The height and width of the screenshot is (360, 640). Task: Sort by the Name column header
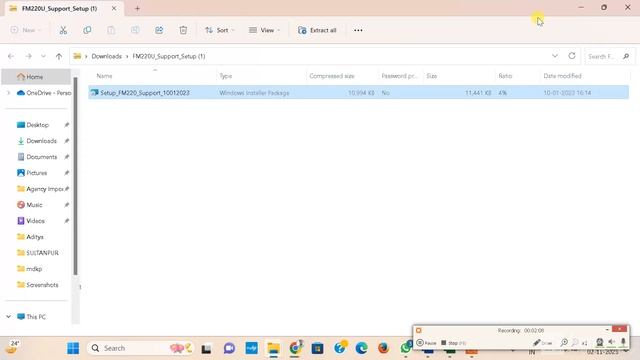104,76
